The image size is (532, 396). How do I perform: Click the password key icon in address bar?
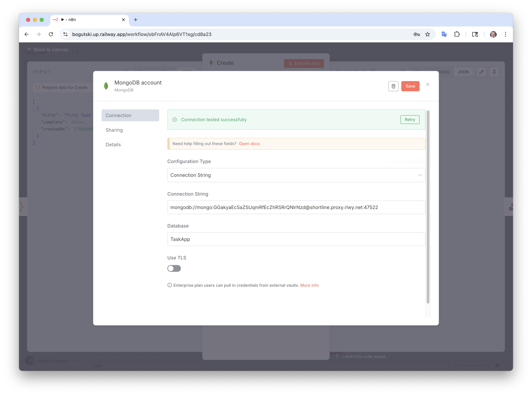coord(417,34)
